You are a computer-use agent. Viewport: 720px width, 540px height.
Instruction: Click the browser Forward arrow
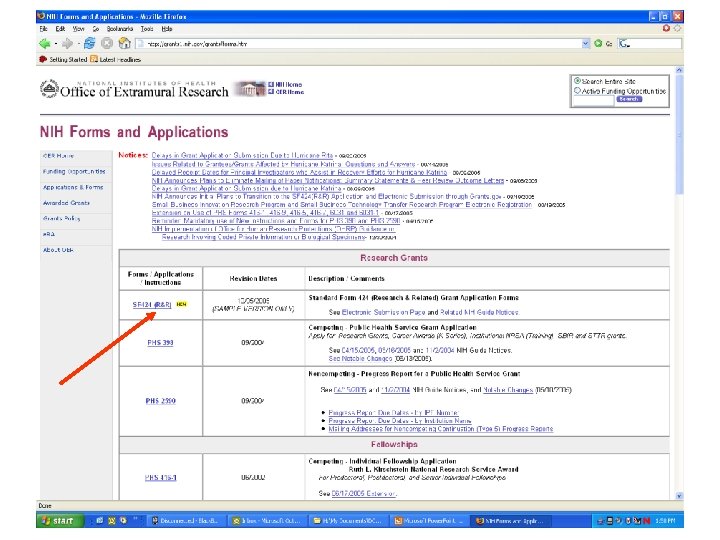click(x=67, y=44)
